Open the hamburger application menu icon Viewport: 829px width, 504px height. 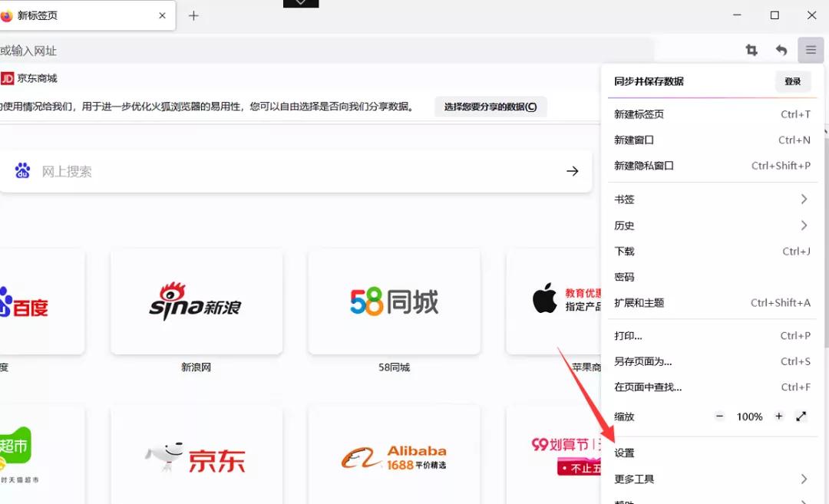click(811, 50)
